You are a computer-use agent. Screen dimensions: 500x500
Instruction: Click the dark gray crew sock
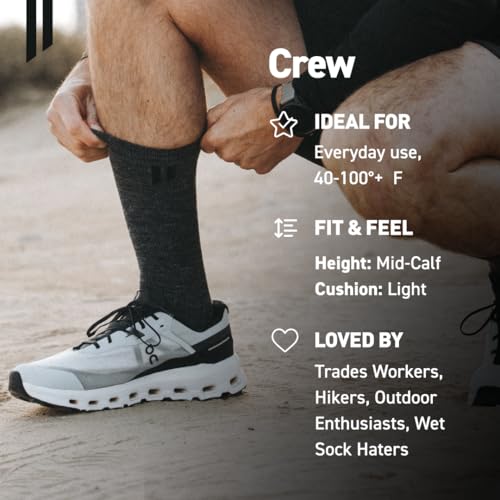(x=159, y=227)
